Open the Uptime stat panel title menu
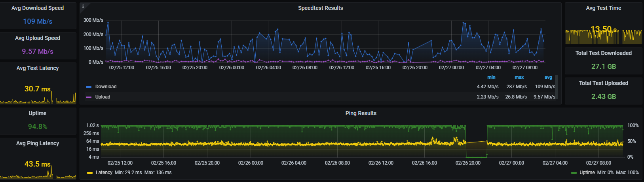 (x=38, y=113)
